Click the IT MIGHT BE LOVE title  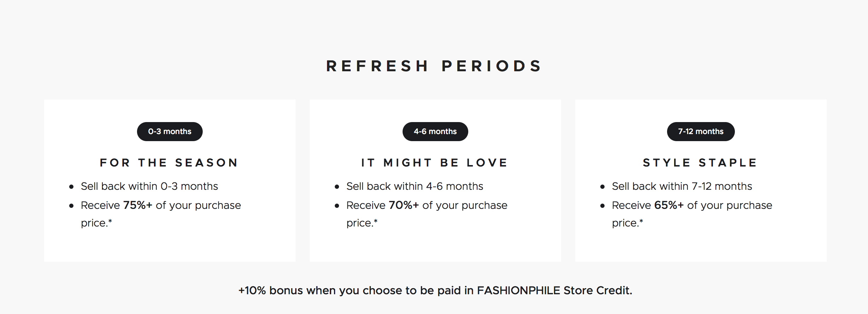tap(435, 163)
